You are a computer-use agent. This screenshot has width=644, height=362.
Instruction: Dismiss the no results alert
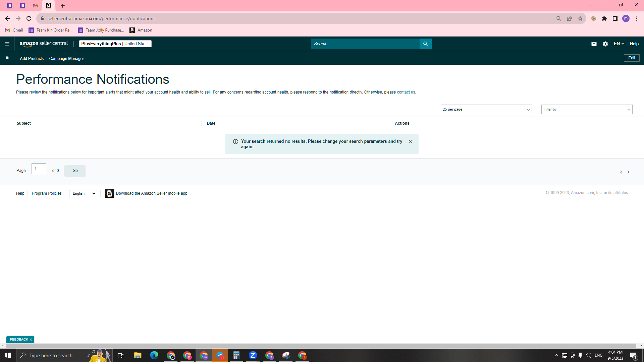click(x=411, y=141)
